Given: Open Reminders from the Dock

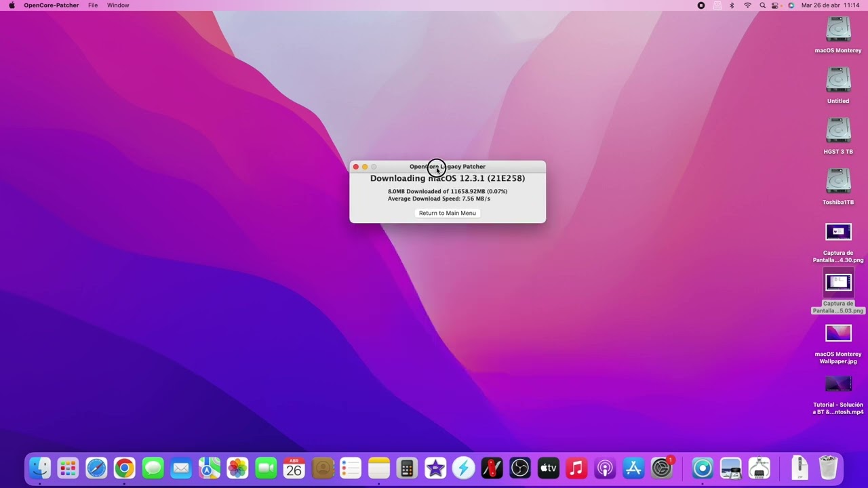Looking at the screenshot, I should 351,468.
